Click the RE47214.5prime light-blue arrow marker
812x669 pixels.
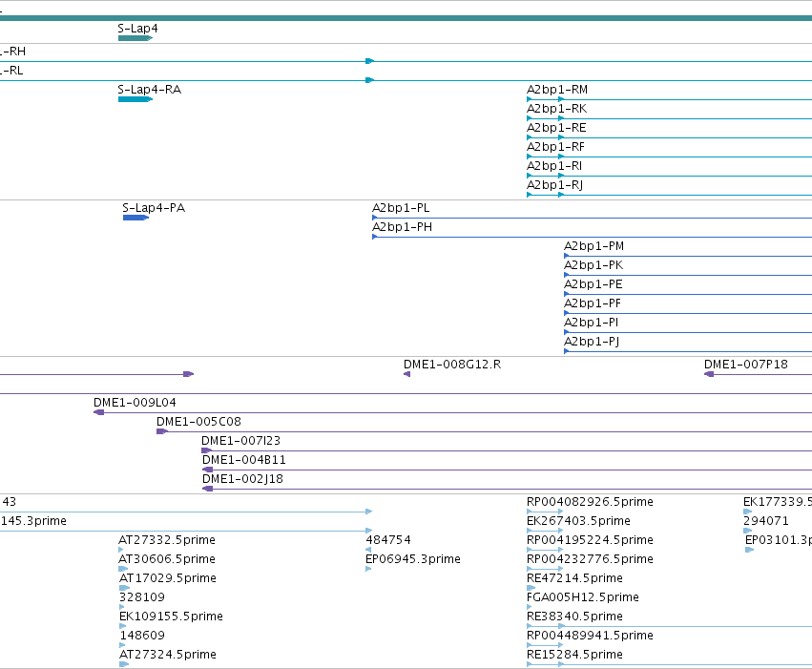(x=531, y=588)
